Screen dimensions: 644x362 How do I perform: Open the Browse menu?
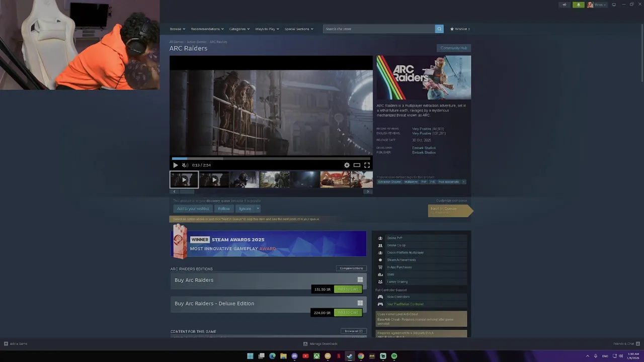point(177,29)
